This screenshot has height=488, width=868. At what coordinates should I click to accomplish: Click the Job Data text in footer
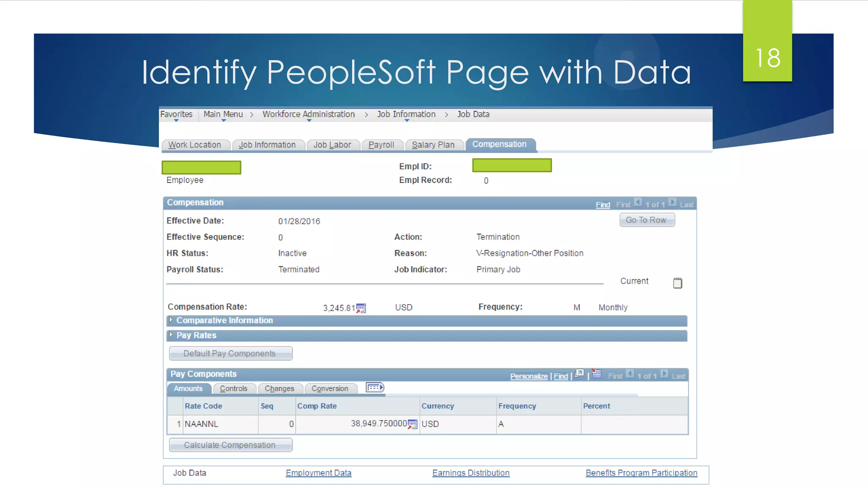[189, 473]
